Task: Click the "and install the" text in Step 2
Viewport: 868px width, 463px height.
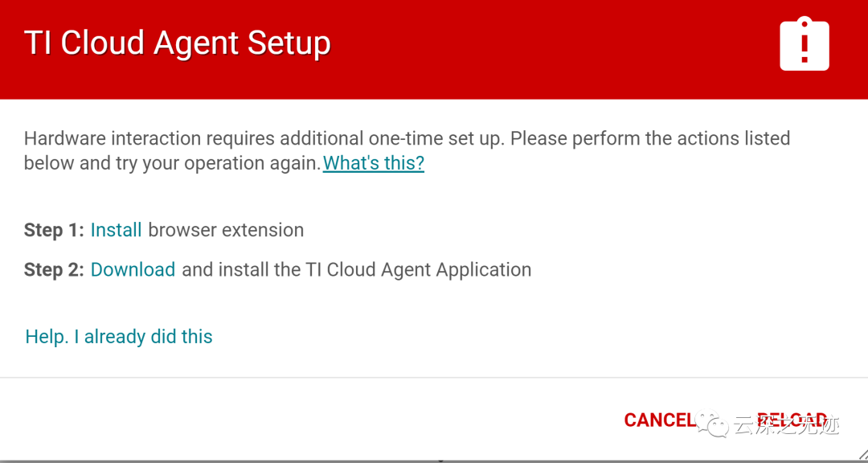Action: pos(241,270)
